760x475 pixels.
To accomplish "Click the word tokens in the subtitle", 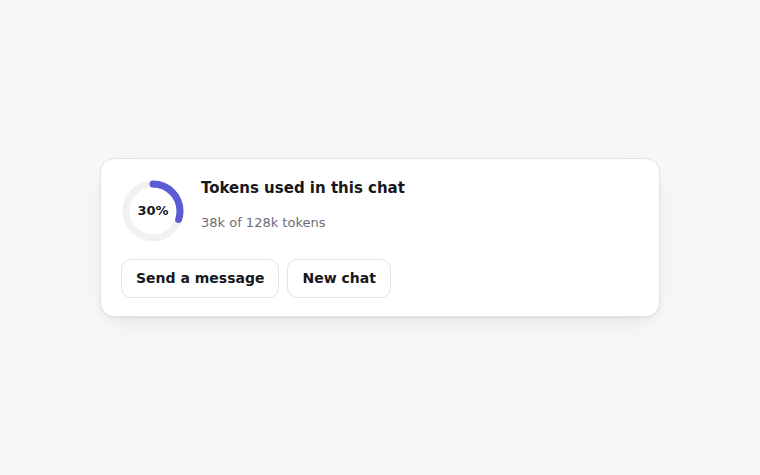I will click(304, 222).
